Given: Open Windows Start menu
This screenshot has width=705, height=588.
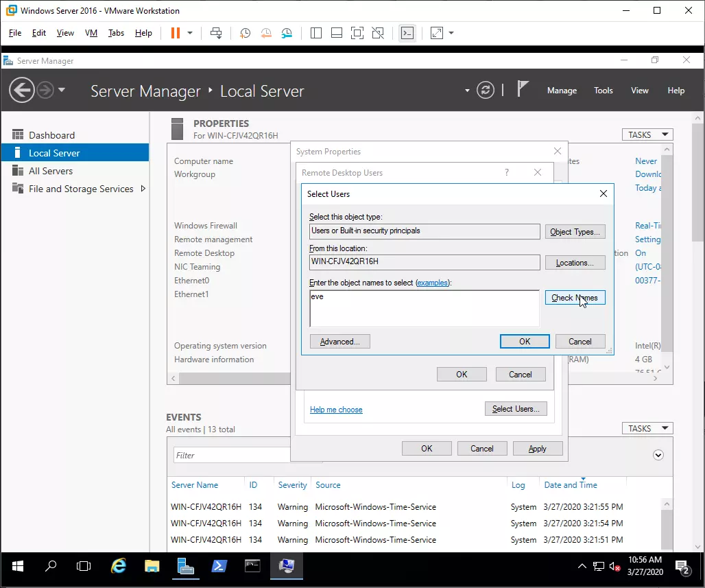Looking at the screenshot, I should 18,566.
